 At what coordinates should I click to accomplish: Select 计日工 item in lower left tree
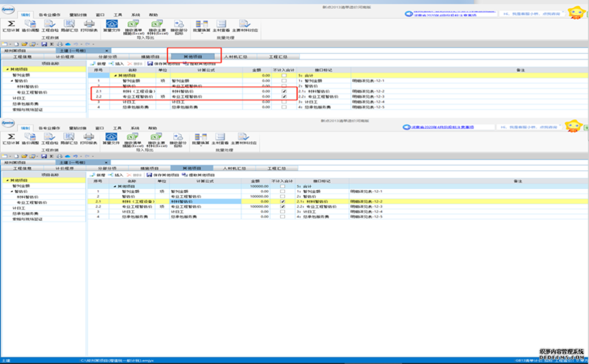pyautogui.click(x=18, y=208)
